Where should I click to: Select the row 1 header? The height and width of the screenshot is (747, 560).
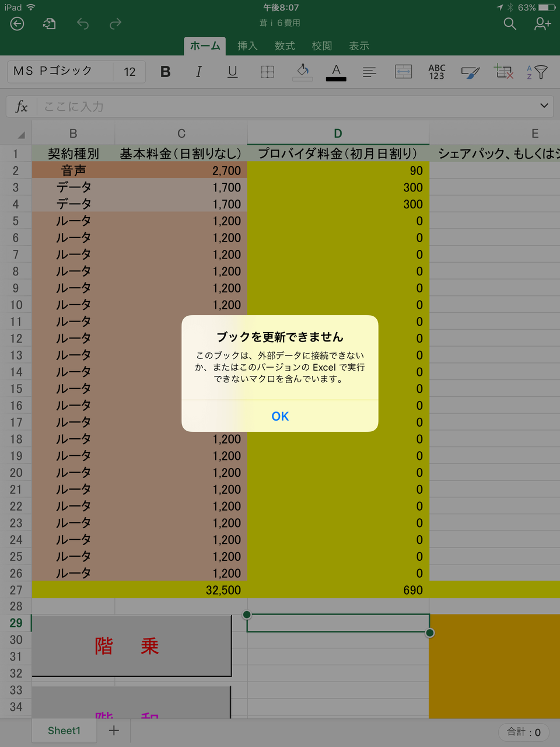[16, 153]
